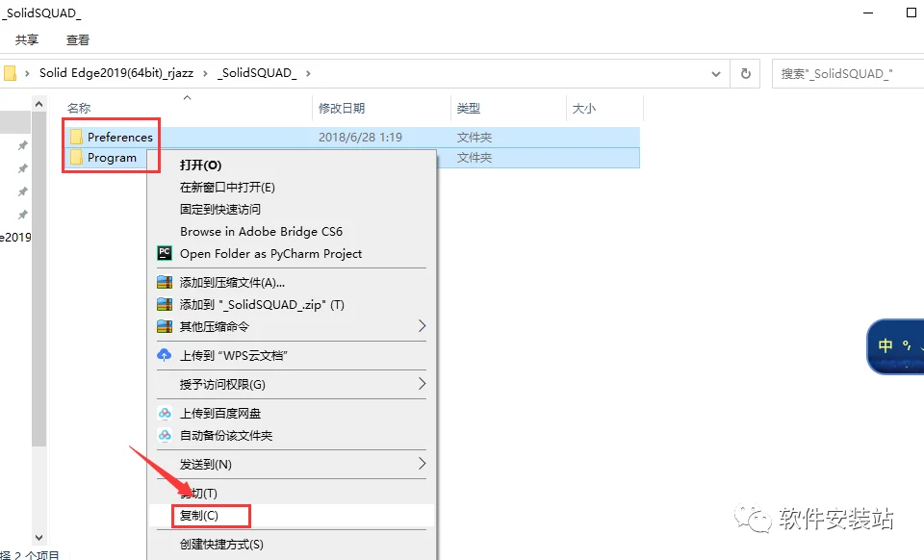Image resolution: width=924 pixels, height=560 pixels.
Task: Choose 创建快捷方式(S)
Action: pos(221,544)
